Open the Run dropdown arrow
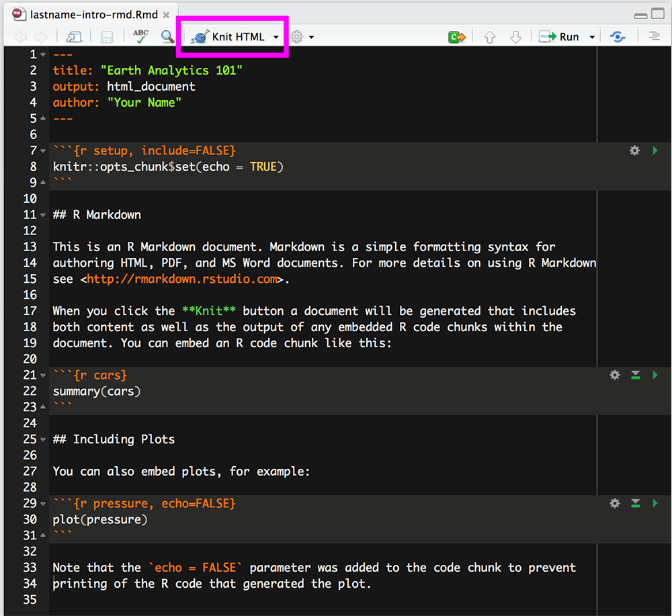 click(592, 37)
